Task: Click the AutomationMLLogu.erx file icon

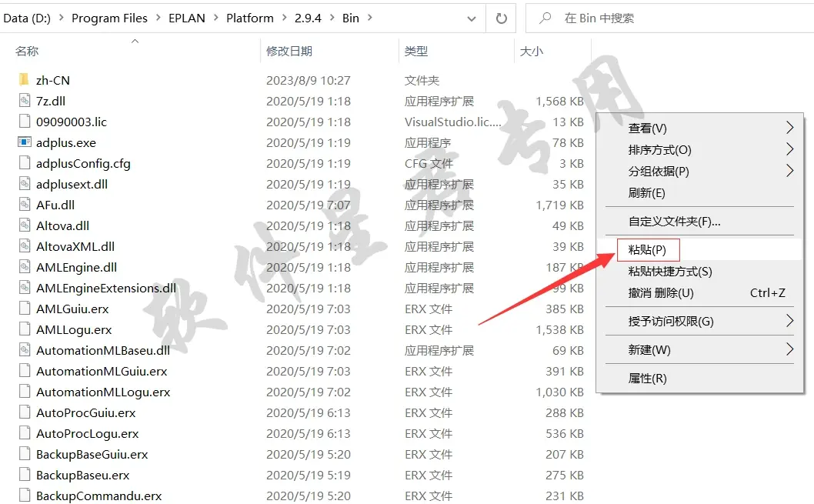Action: coord(24,392)
